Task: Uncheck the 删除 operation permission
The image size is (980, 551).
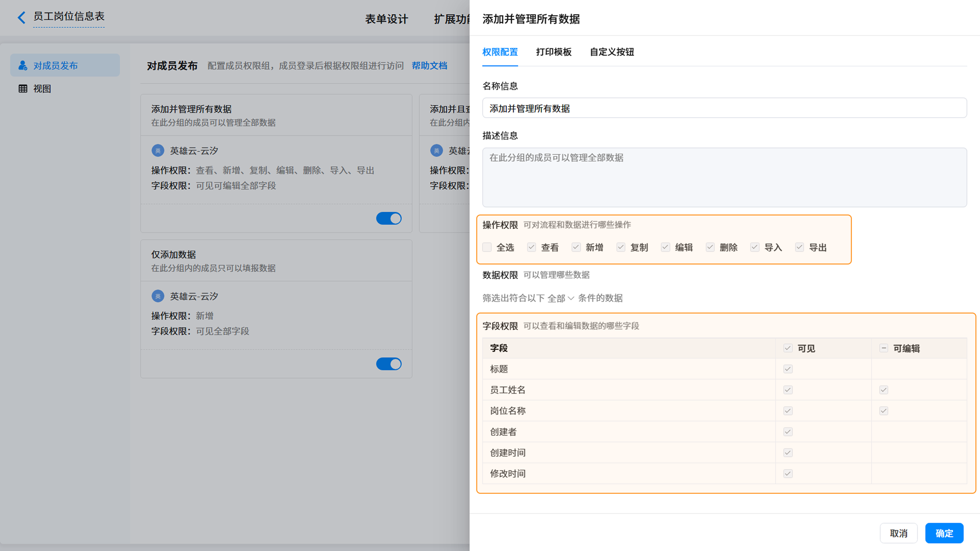Action: (x=710, y=247)
